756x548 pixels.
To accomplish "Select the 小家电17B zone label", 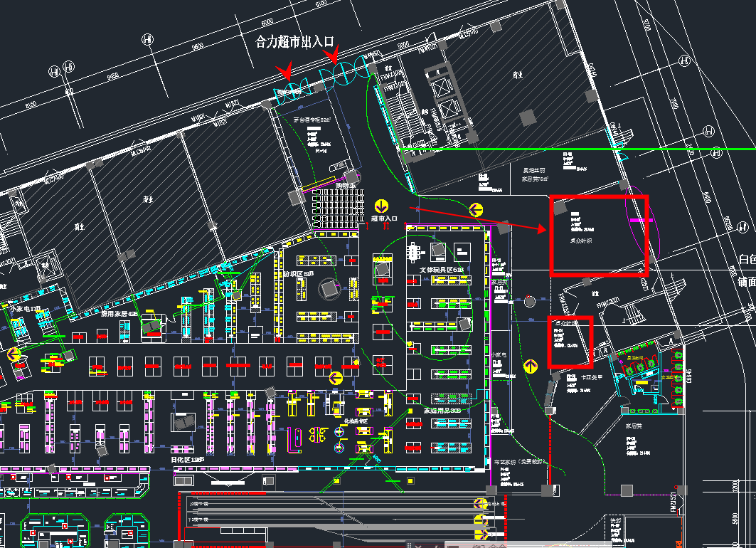I will pyautogui.click(x=26, y=310).
